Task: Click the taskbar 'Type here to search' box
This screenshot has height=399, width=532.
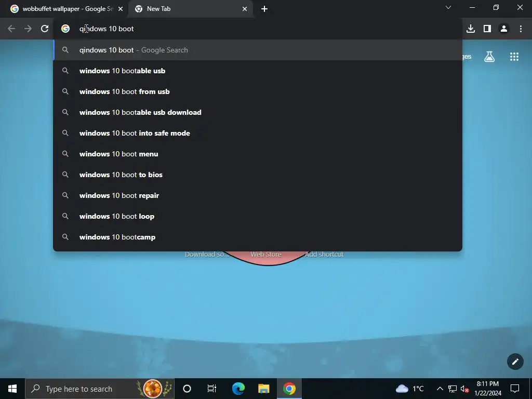Action: coord(100,389)
